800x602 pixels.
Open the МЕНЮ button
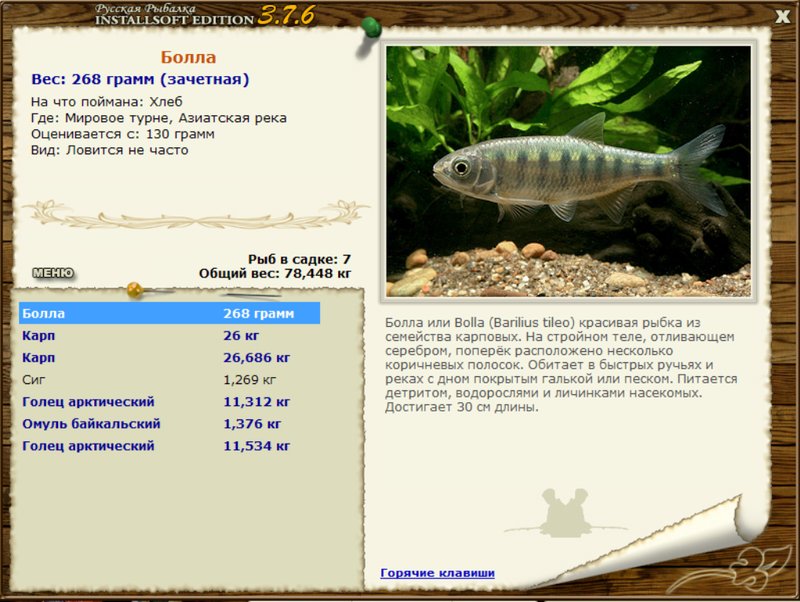pyautogui.click(x=53, y=273)
